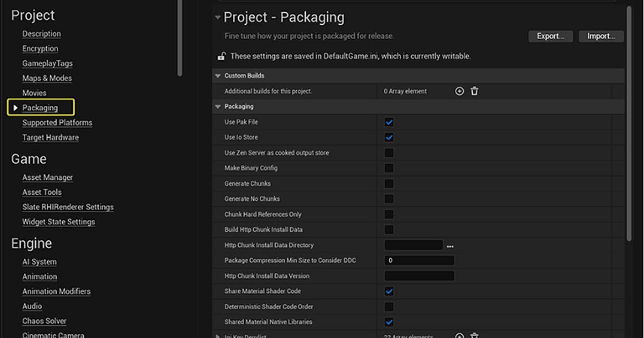Open Asset Tools settings
The height and width of the screenshot is (338, 644).
point(42,193)
